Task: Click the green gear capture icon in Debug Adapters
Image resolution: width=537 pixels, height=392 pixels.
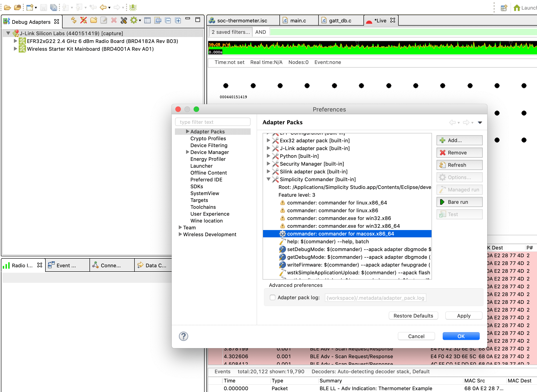Action: coord(134,20)
